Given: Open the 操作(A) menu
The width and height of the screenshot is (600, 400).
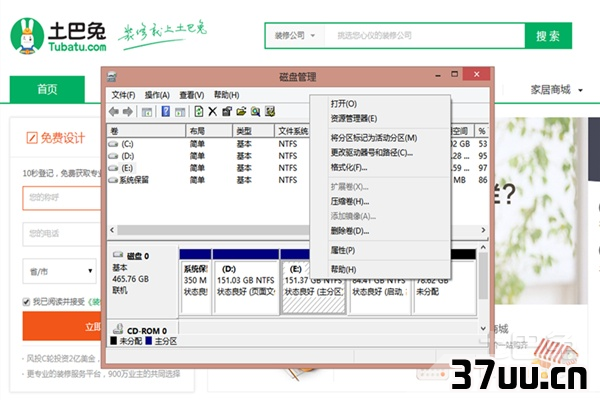Looking at the screenshot, I should point(157,95).
